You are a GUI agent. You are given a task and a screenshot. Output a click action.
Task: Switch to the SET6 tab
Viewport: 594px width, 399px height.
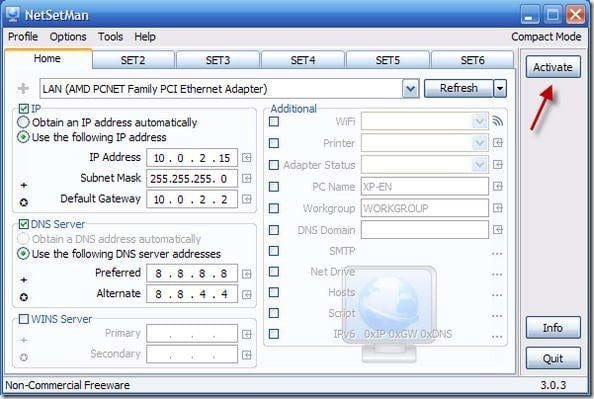(x=472, y=60)
